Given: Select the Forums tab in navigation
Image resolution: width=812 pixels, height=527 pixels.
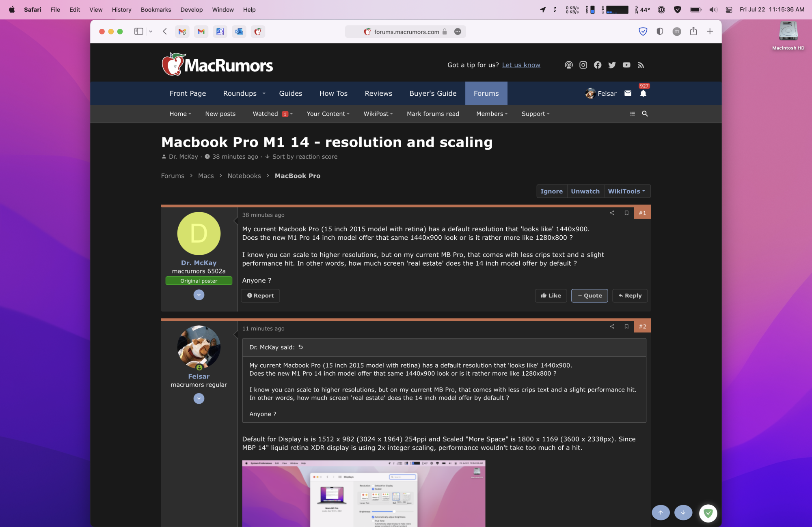Looking at the screenshot, I should pyautogui.click(x=486, y=93).
